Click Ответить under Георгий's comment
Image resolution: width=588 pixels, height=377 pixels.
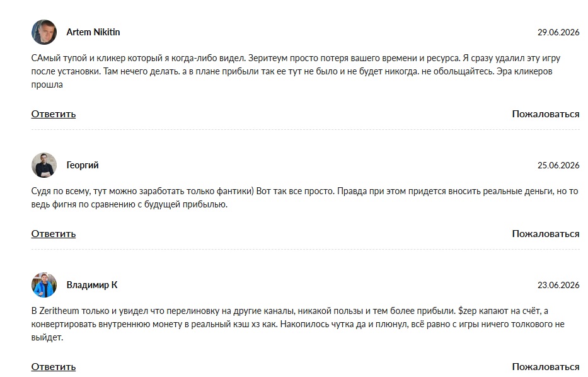pyautogui.click(x=53, y=234)
